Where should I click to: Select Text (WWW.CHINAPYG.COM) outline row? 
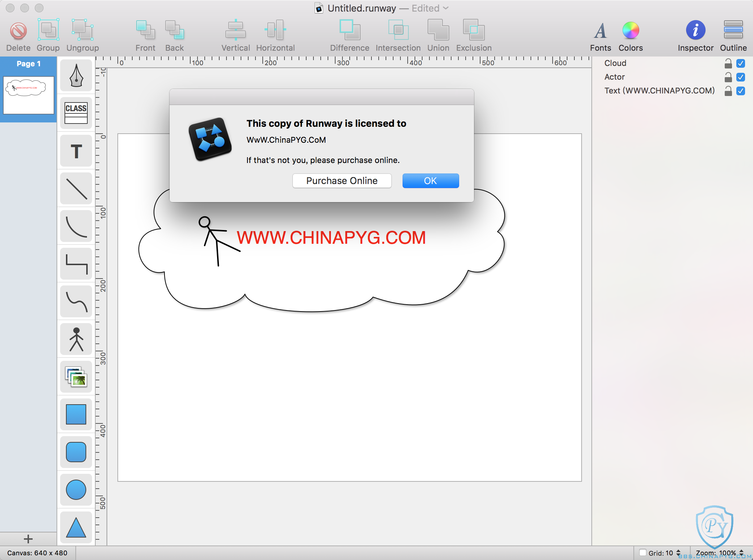660,91
